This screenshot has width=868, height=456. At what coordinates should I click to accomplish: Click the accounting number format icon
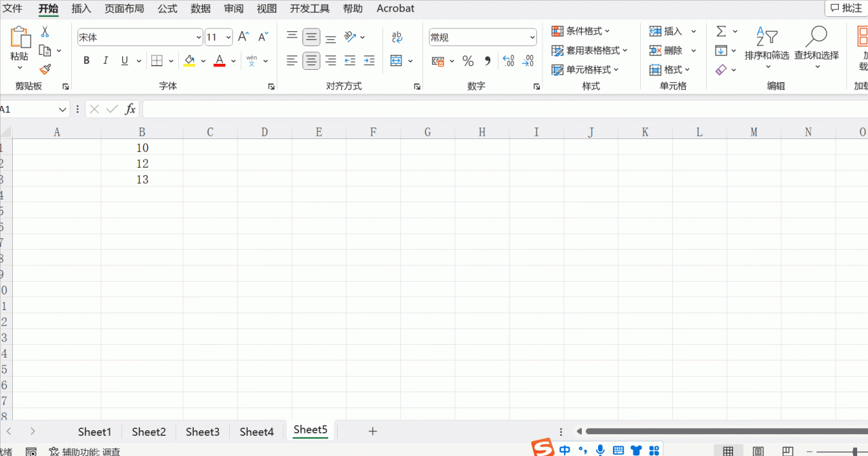[438, 61]
